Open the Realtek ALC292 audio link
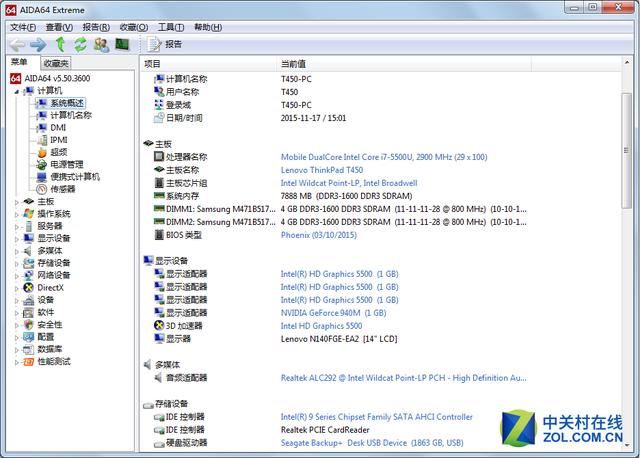The image size is (640, 458). coord(403,378)
